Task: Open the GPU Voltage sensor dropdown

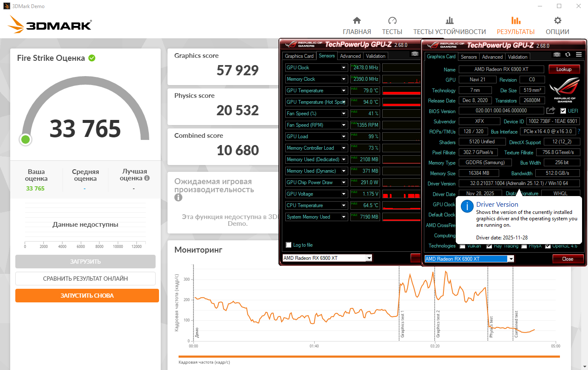Action: [x=344, y=194]
